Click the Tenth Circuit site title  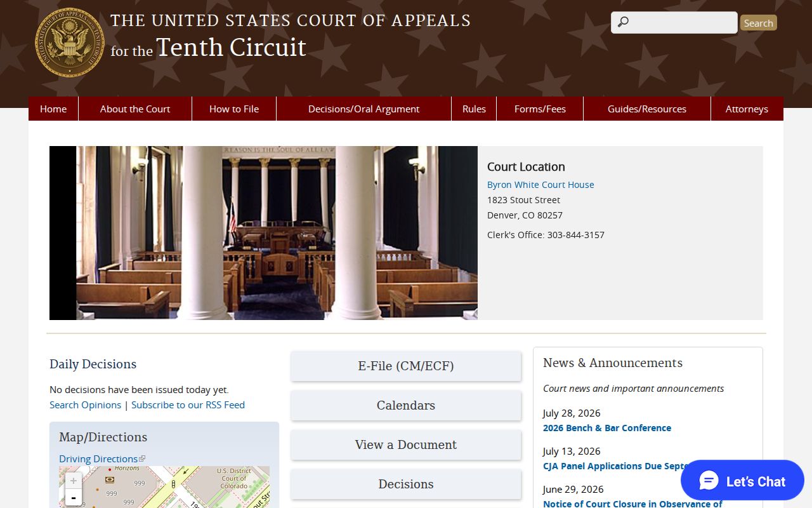pyautogui.click(x=291, y=37)
